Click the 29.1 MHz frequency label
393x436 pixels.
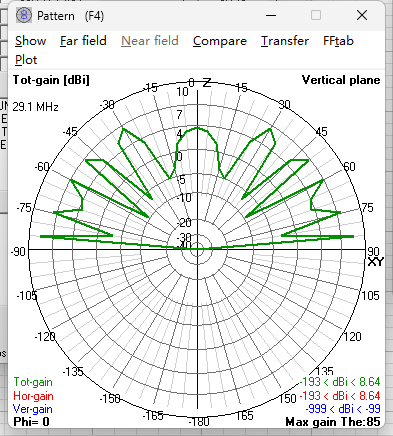click(x=35, y=107)
